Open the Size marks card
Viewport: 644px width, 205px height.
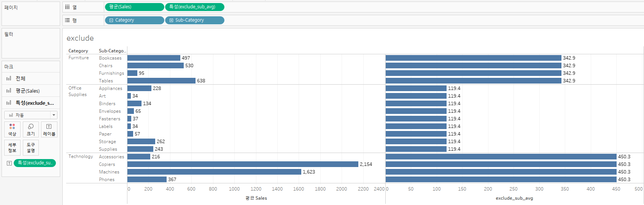pyautogui.click(x=31, y=129)
